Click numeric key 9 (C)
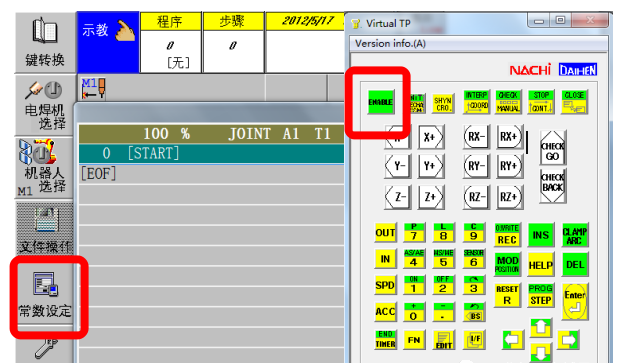 pyautogui.click(x=474, y=233)
